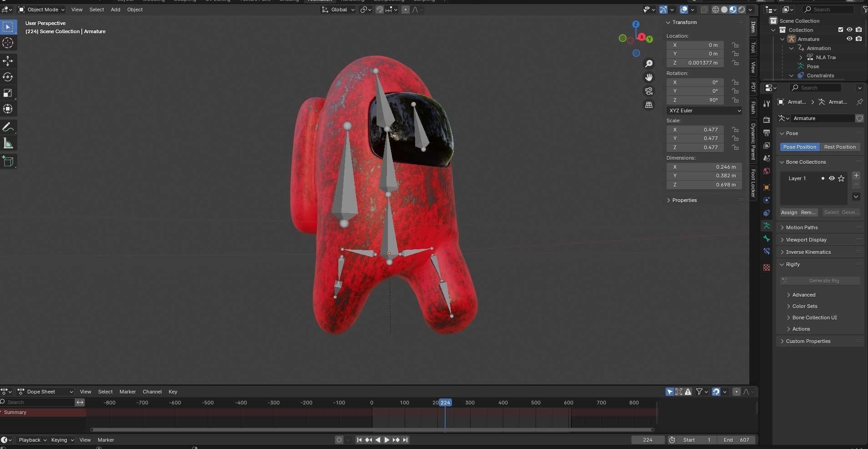Star the Layer 1 bone collection solo
This screenshot has width=868, height=449.
pyautogui.click(x=841, y=178)
